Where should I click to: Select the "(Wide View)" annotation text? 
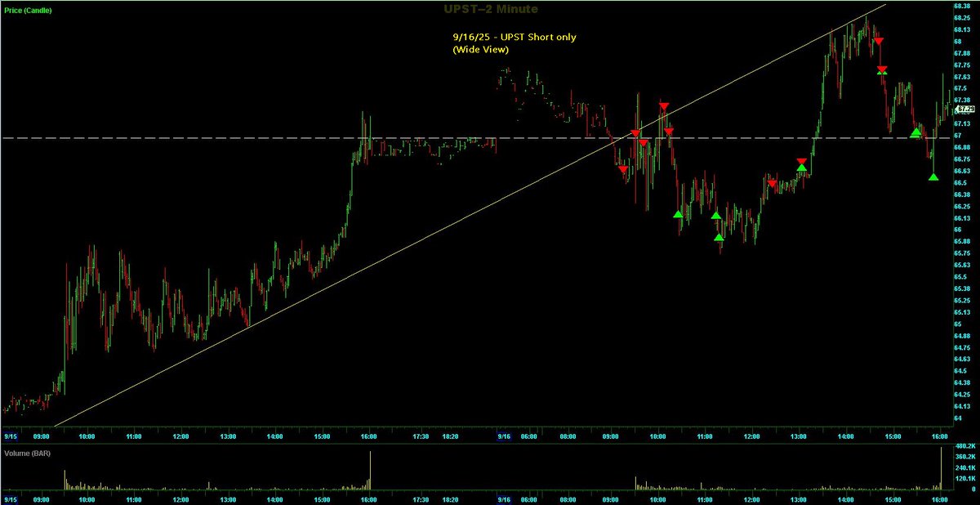482,50
